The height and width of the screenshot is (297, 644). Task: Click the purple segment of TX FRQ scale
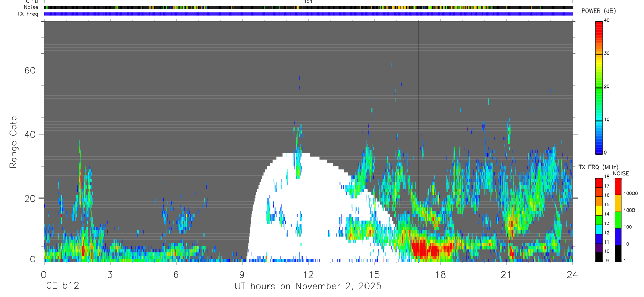(599, 248)
